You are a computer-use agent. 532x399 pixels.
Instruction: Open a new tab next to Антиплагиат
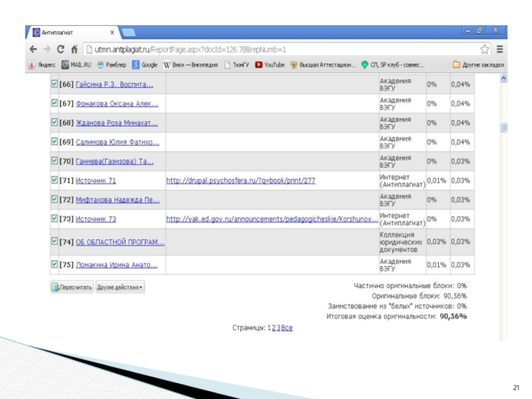coord(129,33)
